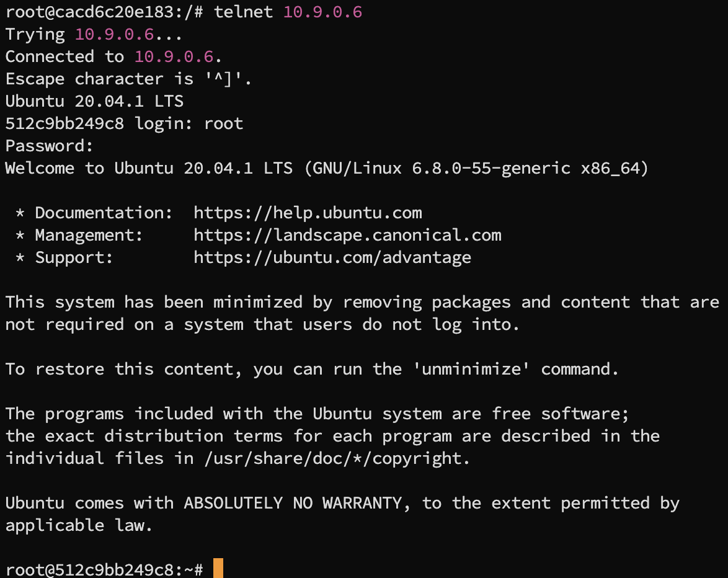Viewport: 728px width, 578px height.
Task: Click the word 'unminimize' in quotes
Action: pyautogui.click(x=471, y=369)
